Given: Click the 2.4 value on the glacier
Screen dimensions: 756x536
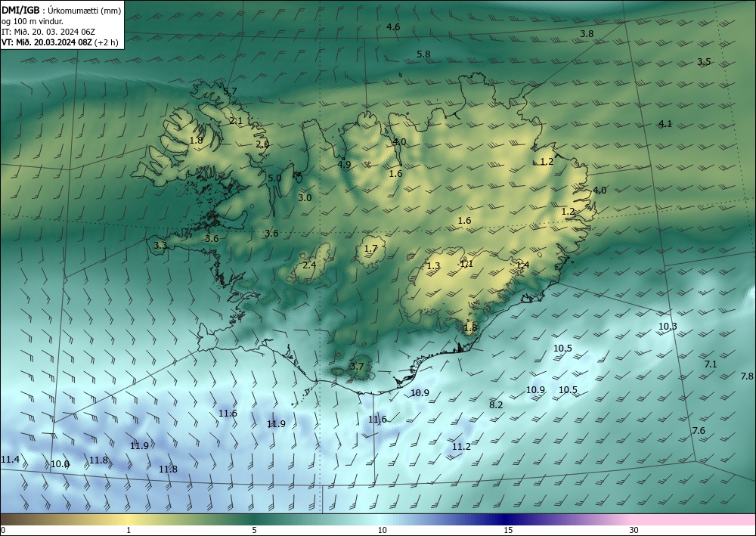Looking at the screenshot, I should coord(309,265).
